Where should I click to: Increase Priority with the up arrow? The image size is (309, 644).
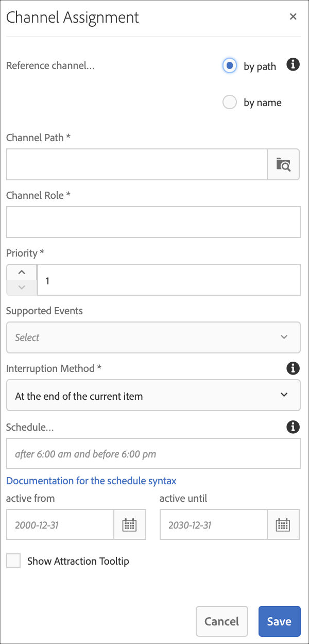22,273
